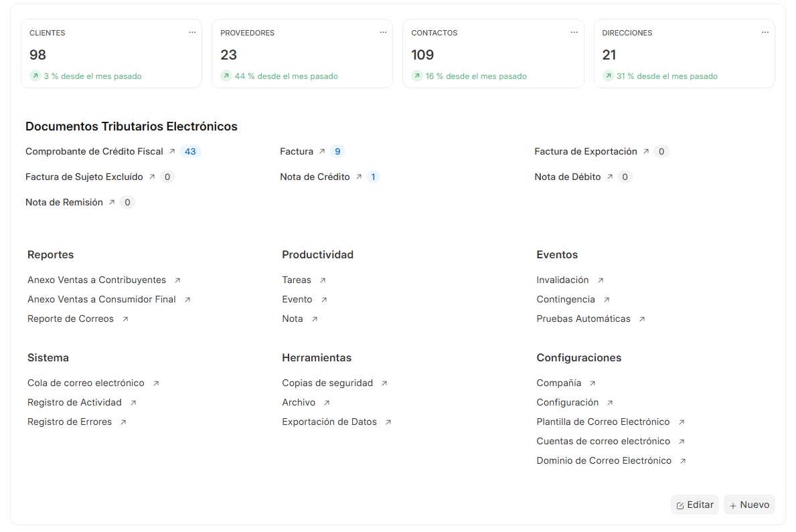Click the arrow icon beside Nota de Crédito
Screen dimensions: 796x532
coord(359,177)
